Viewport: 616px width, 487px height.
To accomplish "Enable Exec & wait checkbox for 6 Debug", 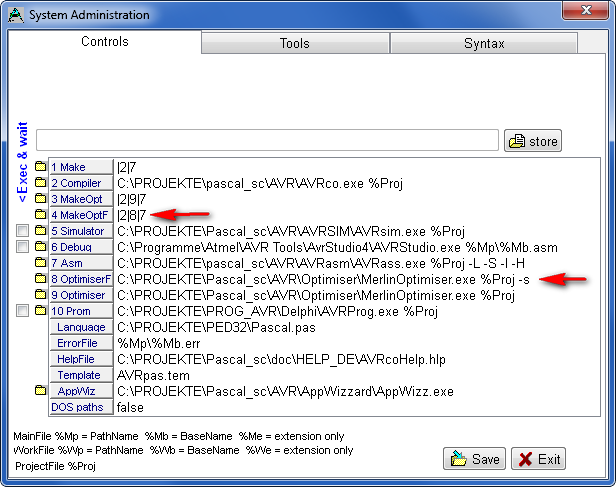I will (x=23, y=247).
